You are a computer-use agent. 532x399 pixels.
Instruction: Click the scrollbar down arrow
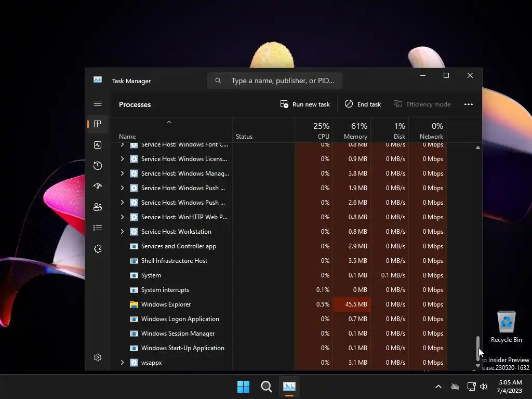(x=478, y=366)
